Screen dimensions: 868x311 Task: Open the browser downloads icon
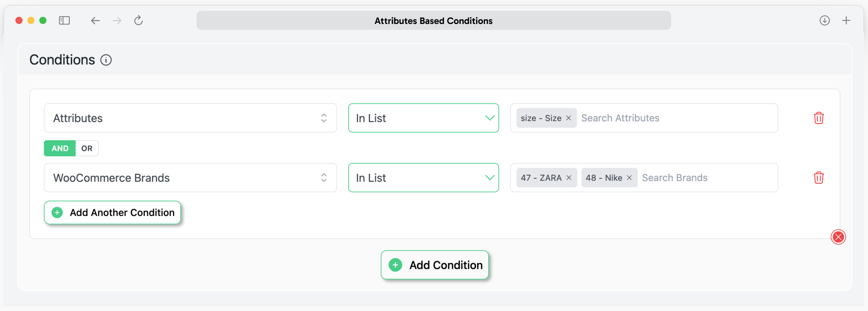click(824, 21)
